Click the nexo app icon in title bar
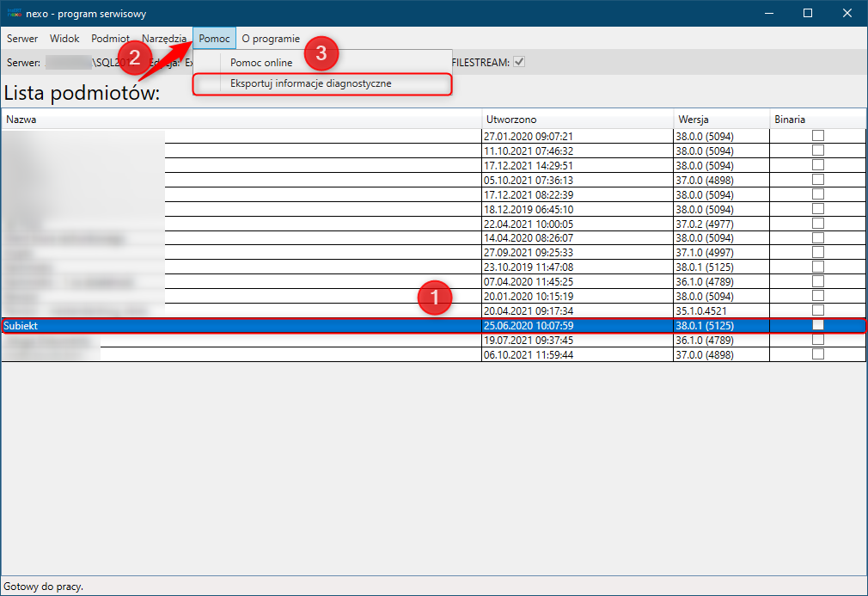The image size is (868, 596). (x=14, y=14)
